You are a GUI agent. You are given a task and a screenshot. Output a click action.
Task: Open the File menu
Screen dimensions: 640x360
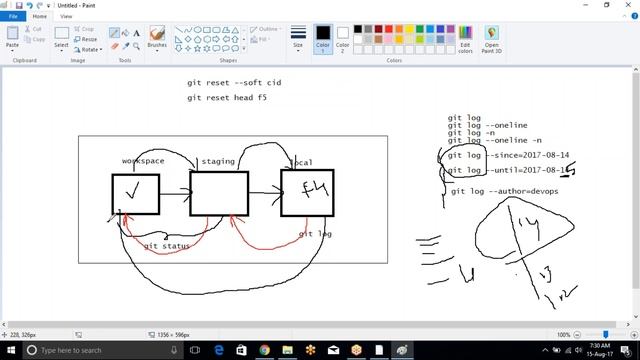(13, 16)
